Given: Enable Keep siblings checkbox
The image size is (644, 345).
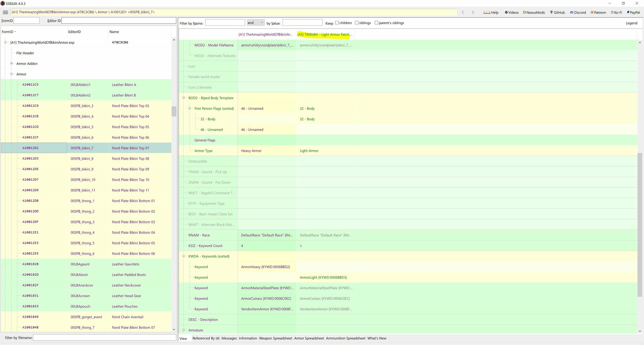Looking at the screenshot, I should [357, 23].
